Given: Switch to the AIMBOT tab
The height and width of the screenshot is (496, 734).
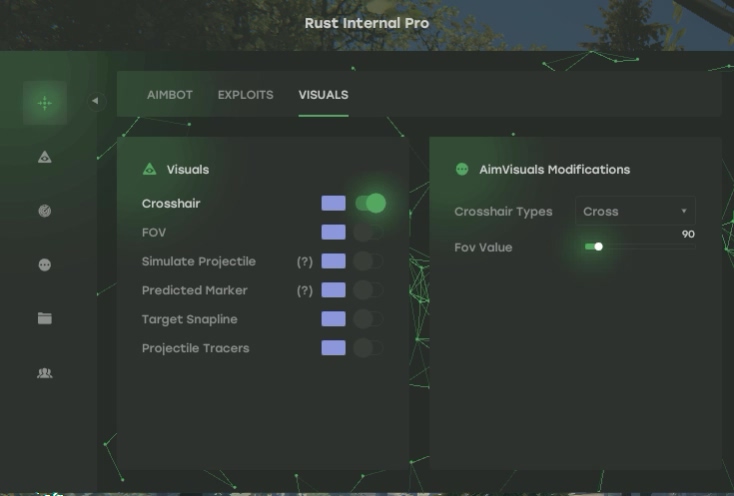Looking at the screenshot, I should click(169, 95).
